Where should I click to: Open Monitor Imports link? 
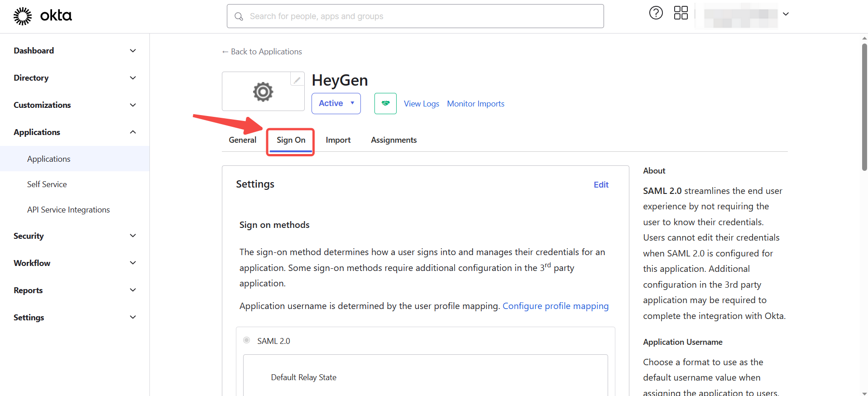(x=475, y=104)
